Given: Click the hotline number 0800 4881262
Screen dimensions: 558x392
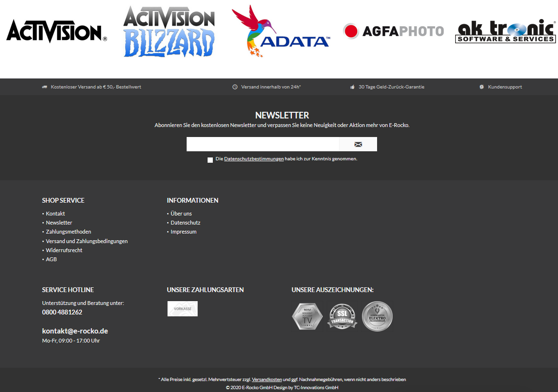Looking at the screenshot, I should [62, 312].
